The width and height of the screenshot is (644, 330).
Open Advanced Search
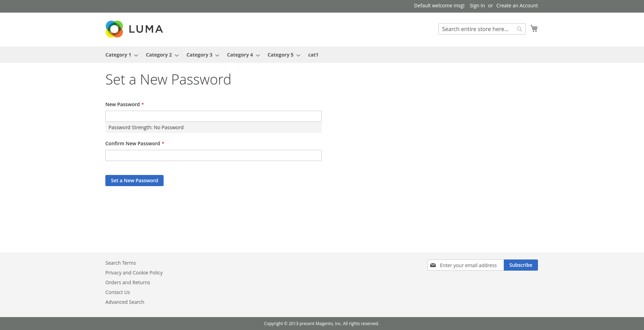coord(125,302)
